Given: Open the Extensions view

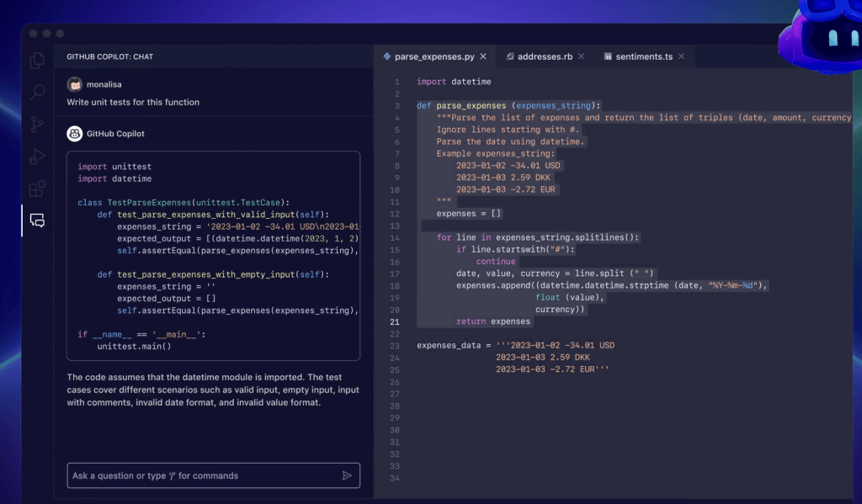Looking at the screenshot, I should [35, 188].
